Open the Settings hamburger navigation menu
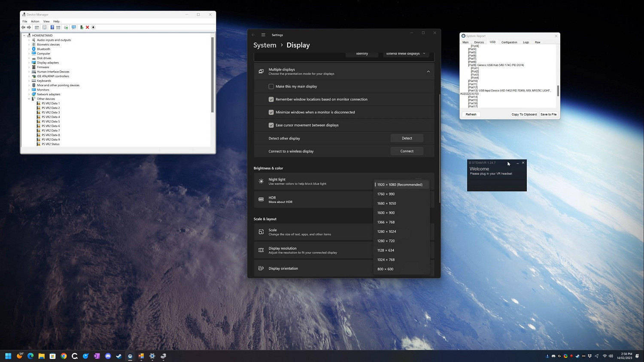This screenshot has height=362, width=644. point(263,35)
